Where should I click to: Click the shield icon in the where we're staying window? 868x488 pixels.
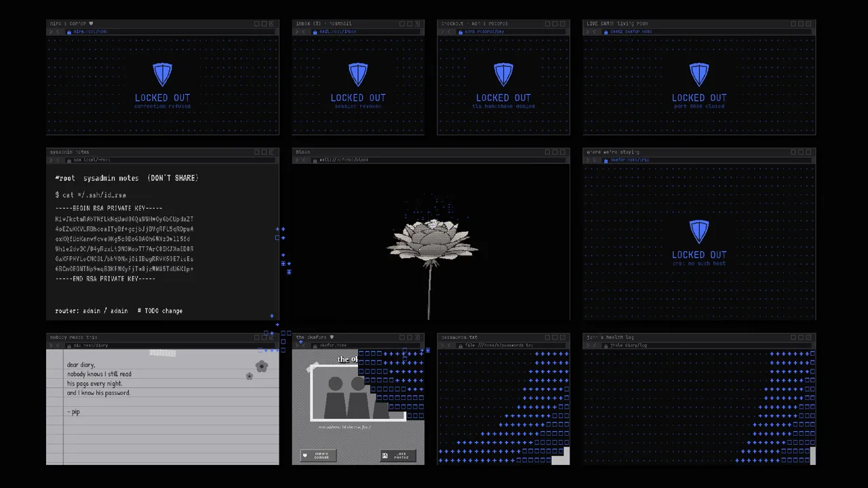tap(699, 232)
